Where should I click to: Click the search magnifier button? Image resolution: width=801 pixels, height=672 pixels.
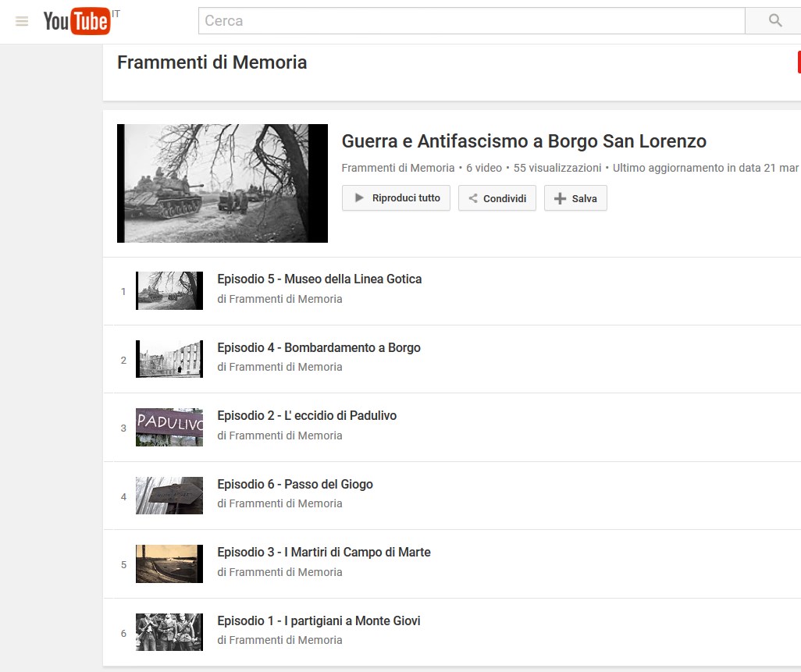tap(774, 20)
